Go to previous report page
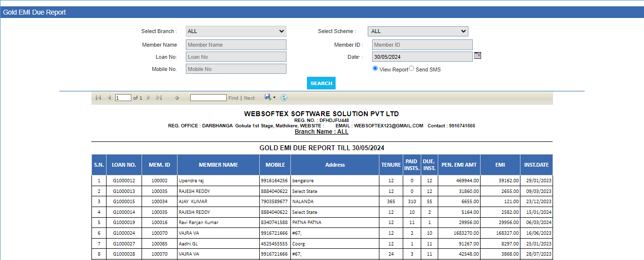The image size is (644, 260). pyautogui.click(x=109, y=98)
